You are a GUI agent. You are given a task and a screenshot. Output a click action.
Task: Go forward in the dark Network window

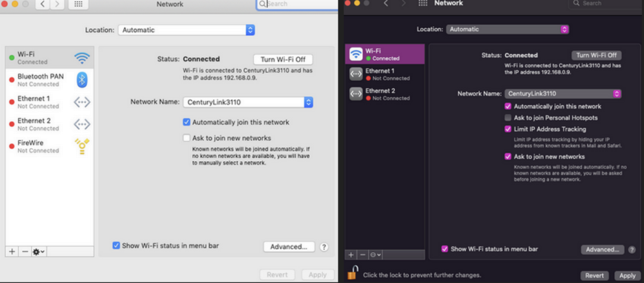click(x=403, y=4)
